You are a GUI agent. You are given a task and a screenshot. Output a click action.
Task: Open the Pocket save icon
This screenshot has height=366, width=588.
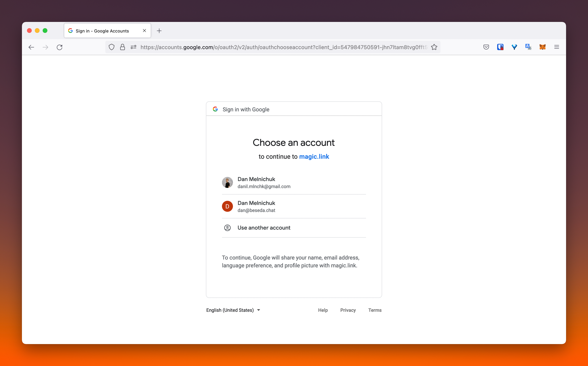tap(486, 47)
